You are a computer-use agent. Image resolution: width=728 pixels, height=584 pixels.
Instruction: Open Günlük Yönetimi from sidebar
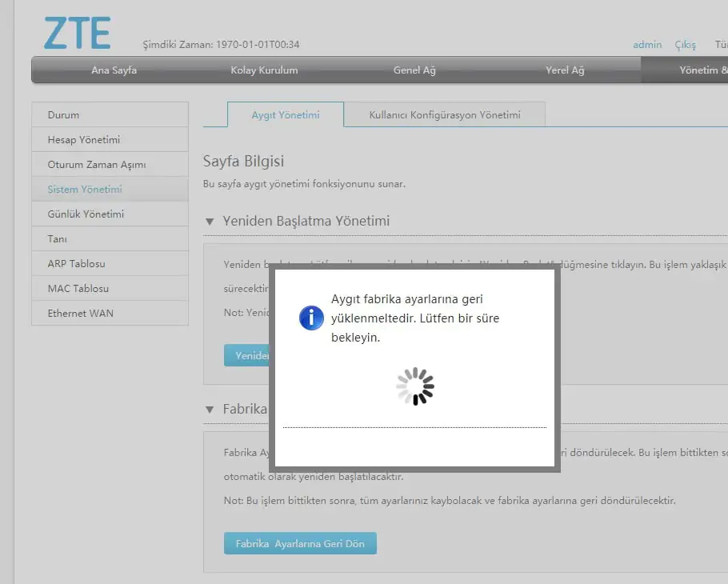point(86,214)
